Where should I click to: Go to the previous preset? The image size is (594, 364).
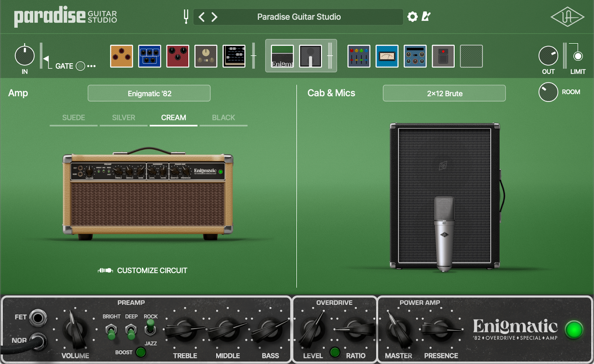(x=202, y=17)
